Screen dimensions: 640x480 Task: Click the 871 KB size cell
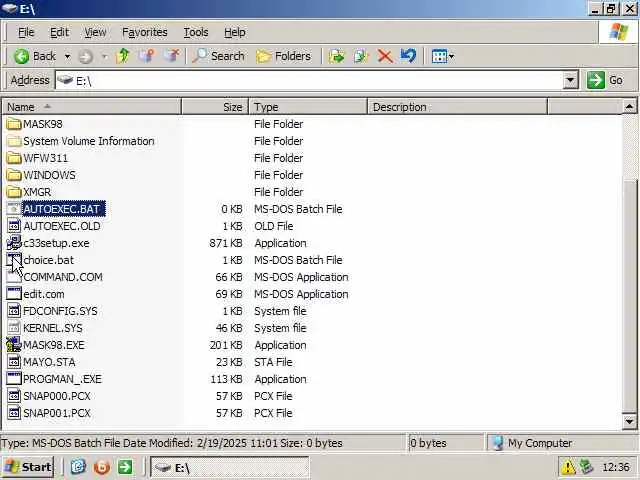226,243
